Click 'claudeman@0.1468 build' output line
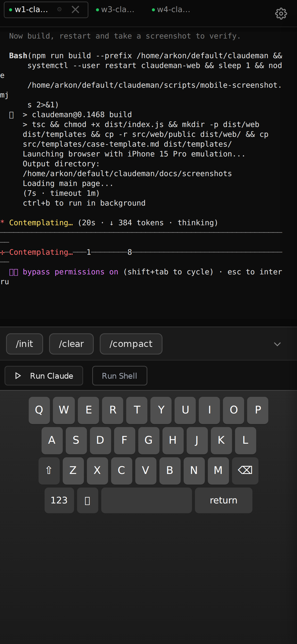The height and width of the screenshot is (644, 297). click(77, 115)
